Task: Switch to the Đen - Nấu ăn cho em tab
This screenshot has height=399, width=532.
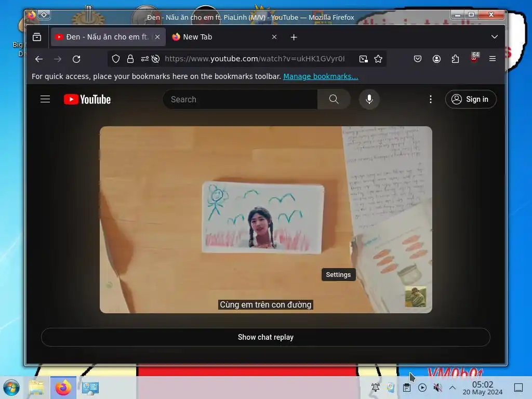Action: (x=108, y=37)
